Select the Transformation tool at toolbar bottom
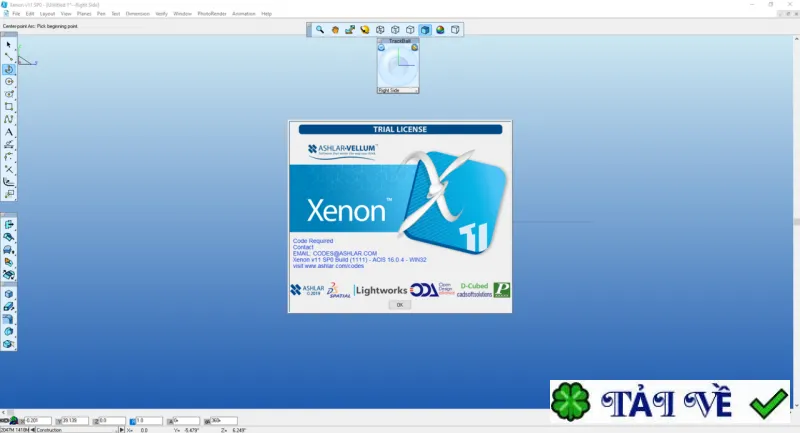 pyautogui.click(x=9, y=194)
